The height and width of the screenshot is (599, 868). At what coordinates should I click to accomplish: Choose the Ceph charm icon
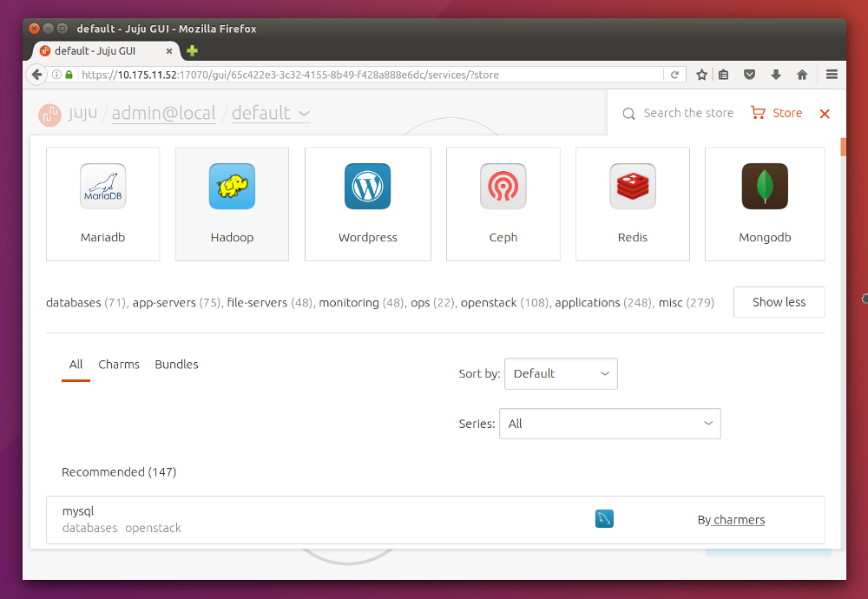(503, 186)
